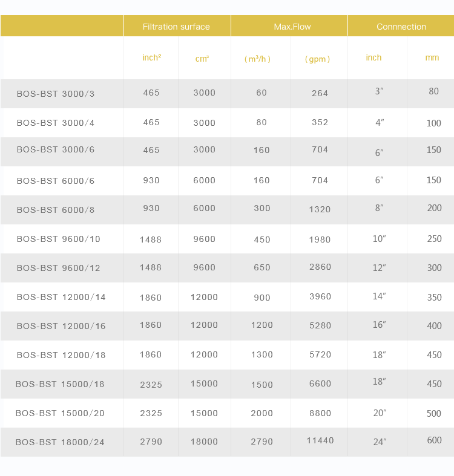Click the 600 mm connection cell
The width and height of the screenshot is (454, 476).
pyautogui.click(x=434, y=440)
